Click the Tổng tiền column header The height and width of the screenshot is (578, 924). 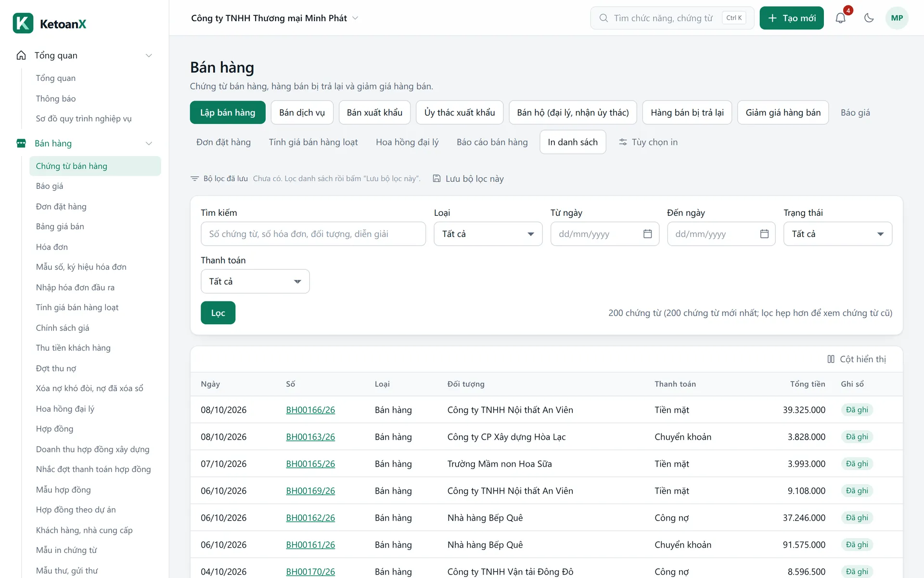coord(807,384)
